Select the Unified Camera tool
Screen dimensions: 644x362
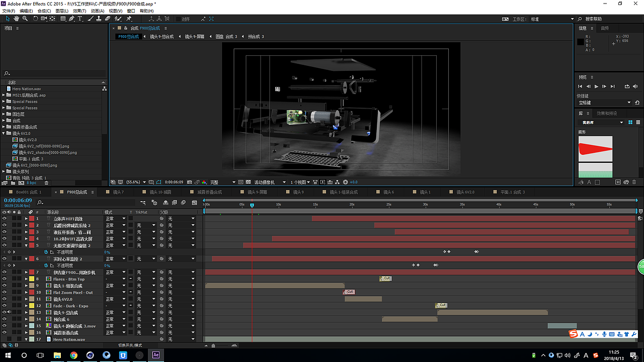tap(44, 19)
